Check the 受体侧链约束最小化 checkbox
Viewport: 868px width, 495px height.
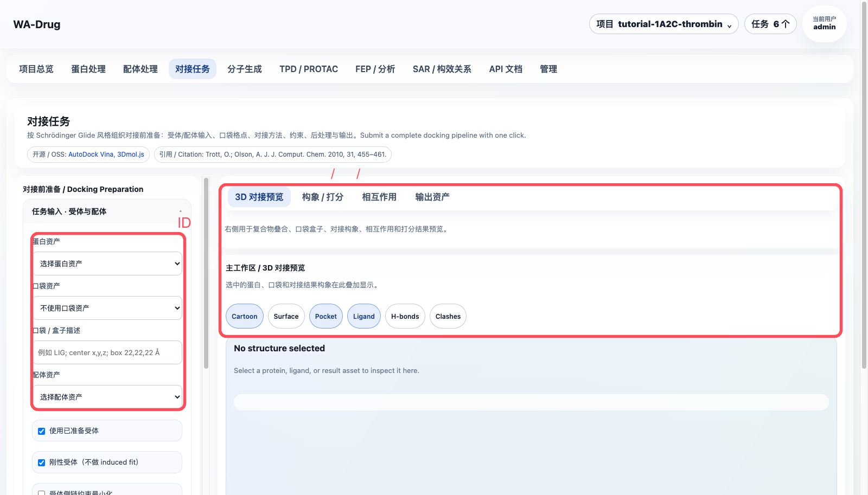(41, 492)
